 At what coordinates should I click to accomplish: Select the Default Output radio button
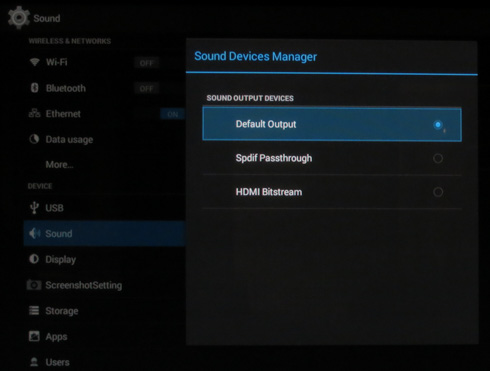pyautogui.click(x=438, y=125)
